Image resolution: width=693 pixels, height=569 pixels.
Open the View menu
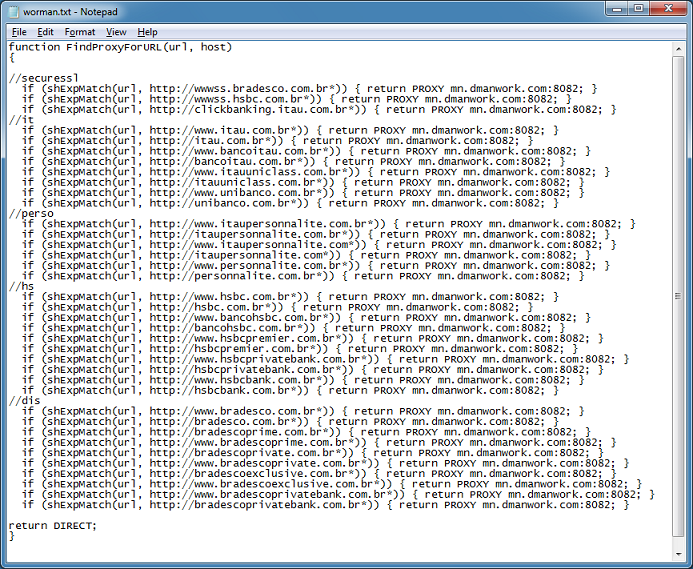click(x=116, y=32)
